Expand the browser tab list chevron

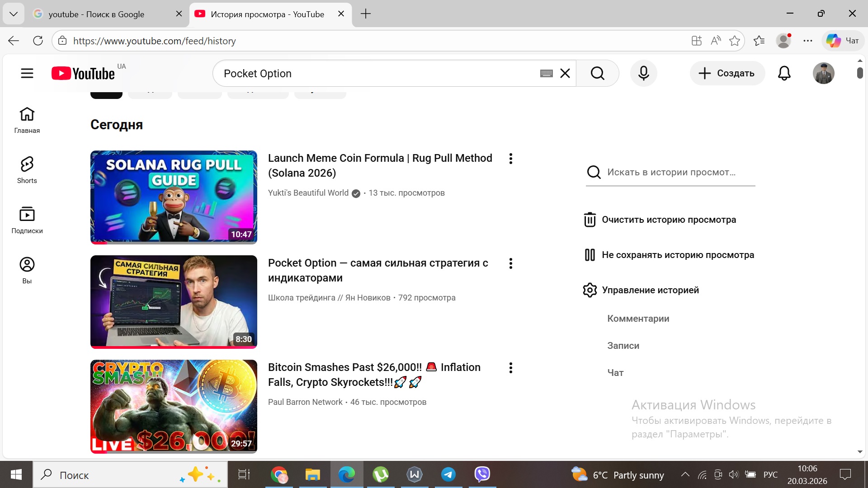point(14,14)
